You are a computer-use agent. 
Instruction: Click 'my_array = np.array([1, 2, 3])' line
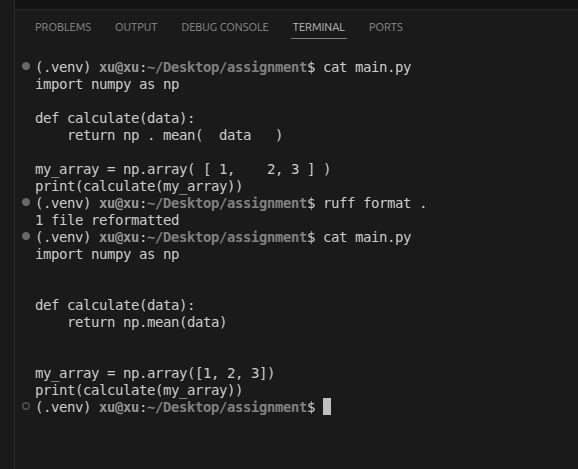154,374
